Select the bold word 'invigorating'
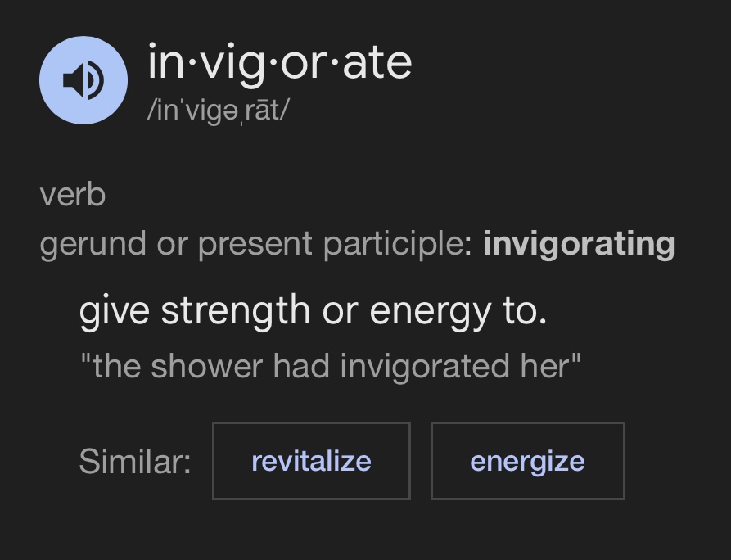 tap(579, 244)
